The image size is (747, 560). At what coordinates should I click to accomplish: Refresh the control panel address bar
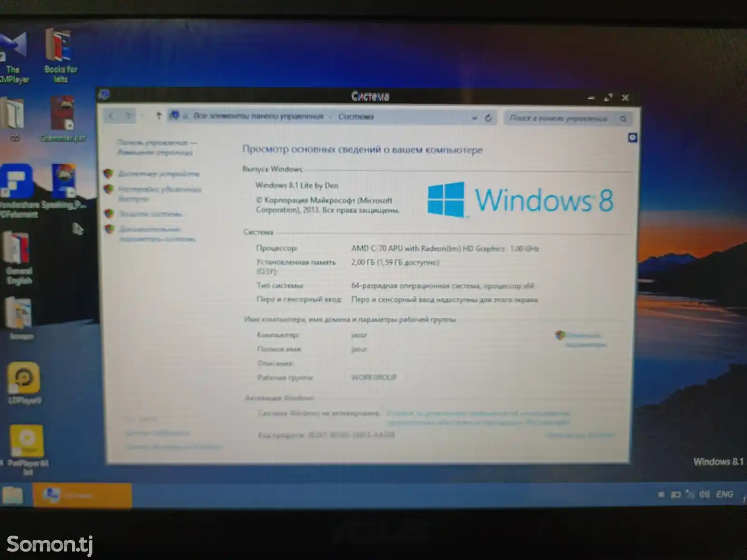pyautogui.click(x=488, y=118)
